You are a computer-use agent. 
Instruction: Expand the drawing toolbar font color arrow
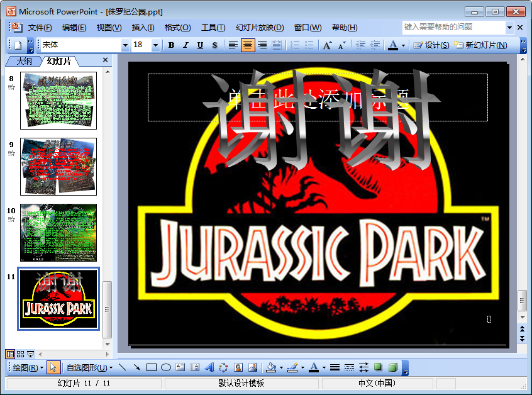click(324, 367)
